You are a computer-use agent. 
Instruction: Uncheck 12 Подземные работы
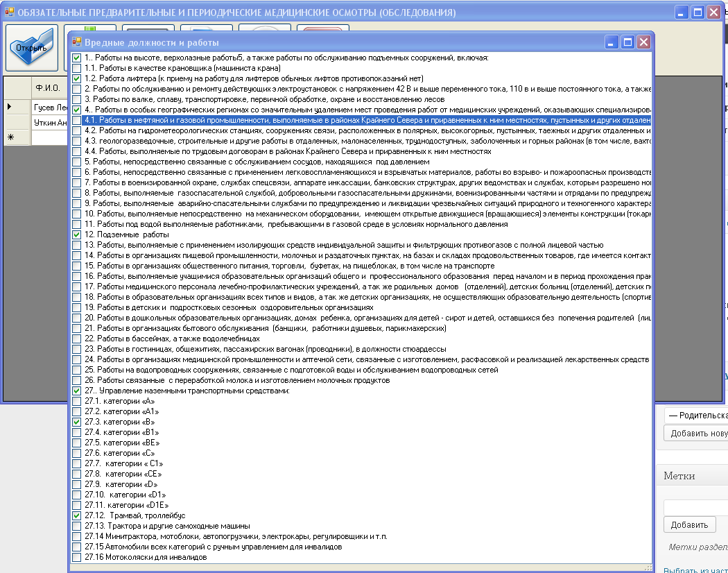pyautogui.click(x=76, y=234)
